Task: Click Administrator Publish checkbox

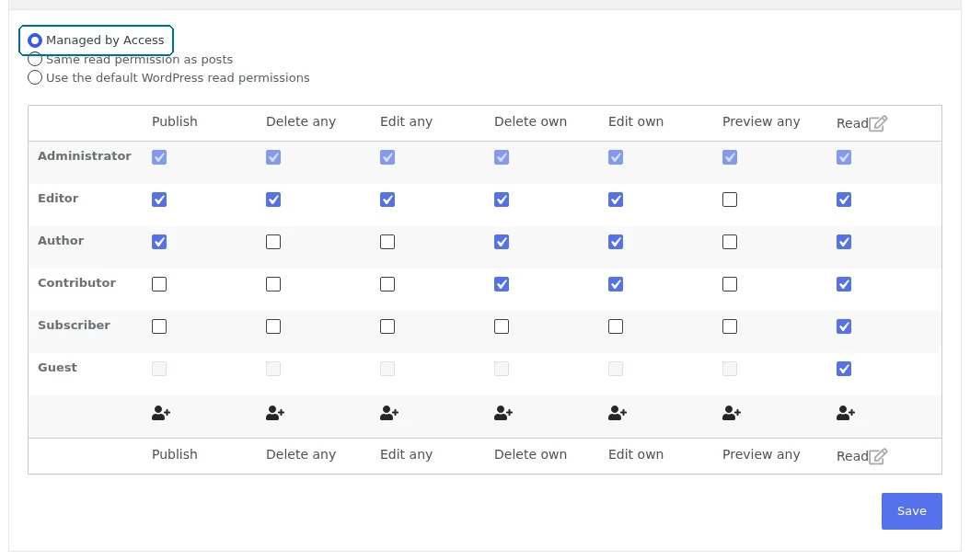Action: click(x=159, y=157)
